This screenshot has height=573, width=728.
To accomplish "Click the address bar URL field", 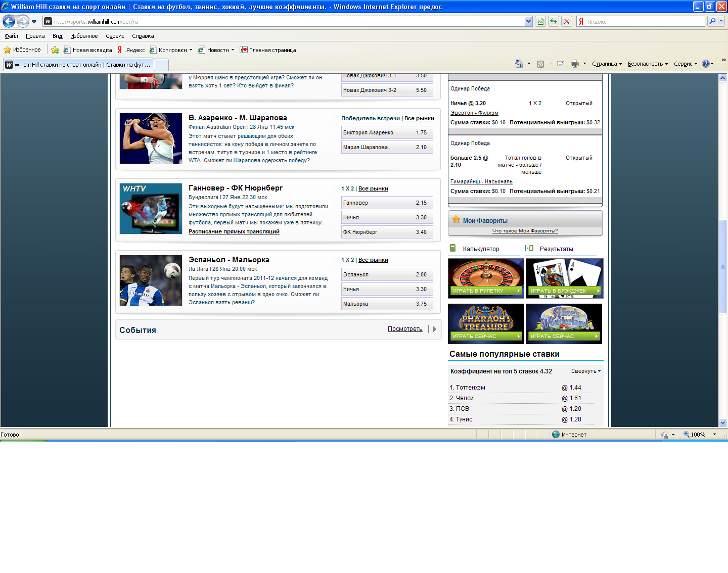I will coord(283,21).
